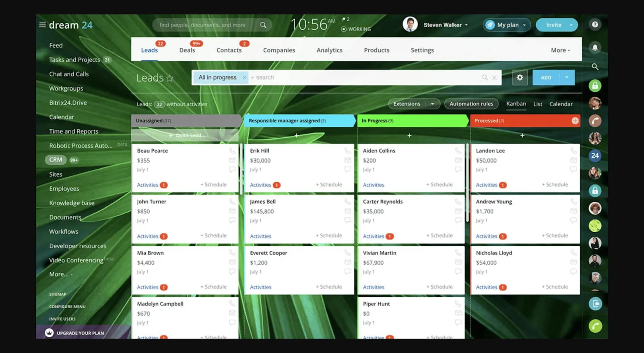Toggle the hamburger menu beside dream 24
Screen dimensions: 644x353
tap(42, 25)
